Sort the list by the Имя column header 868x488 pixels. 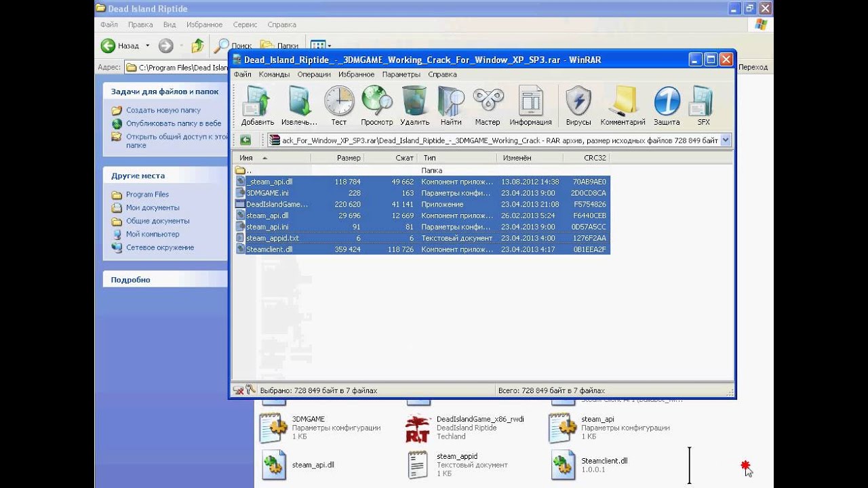271,157
